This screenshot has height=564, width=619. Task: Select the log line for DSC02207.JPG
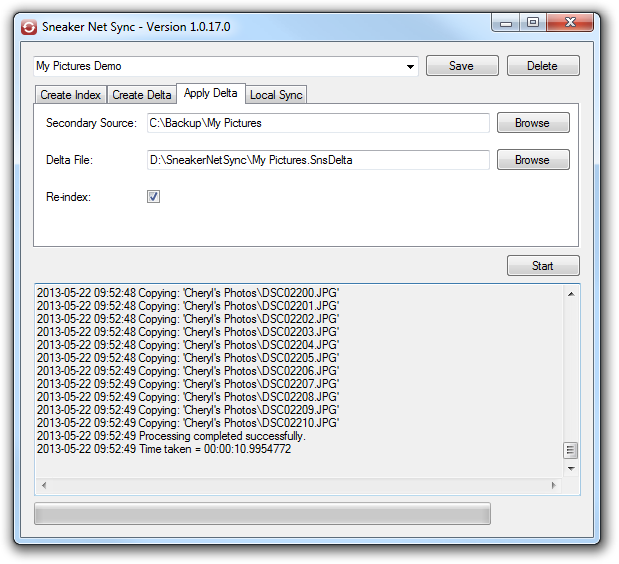coord(188,384)
